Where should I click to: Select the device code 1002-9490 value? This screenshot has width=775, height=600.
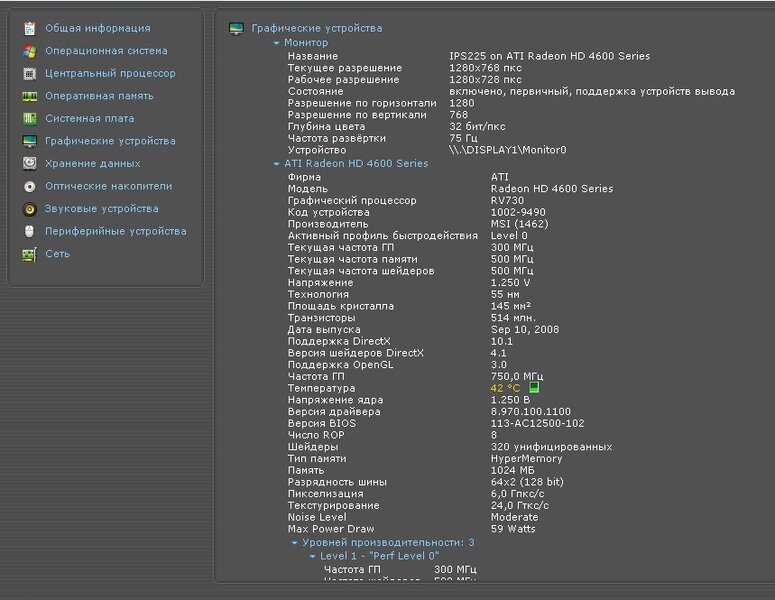[x=518, y=212]
